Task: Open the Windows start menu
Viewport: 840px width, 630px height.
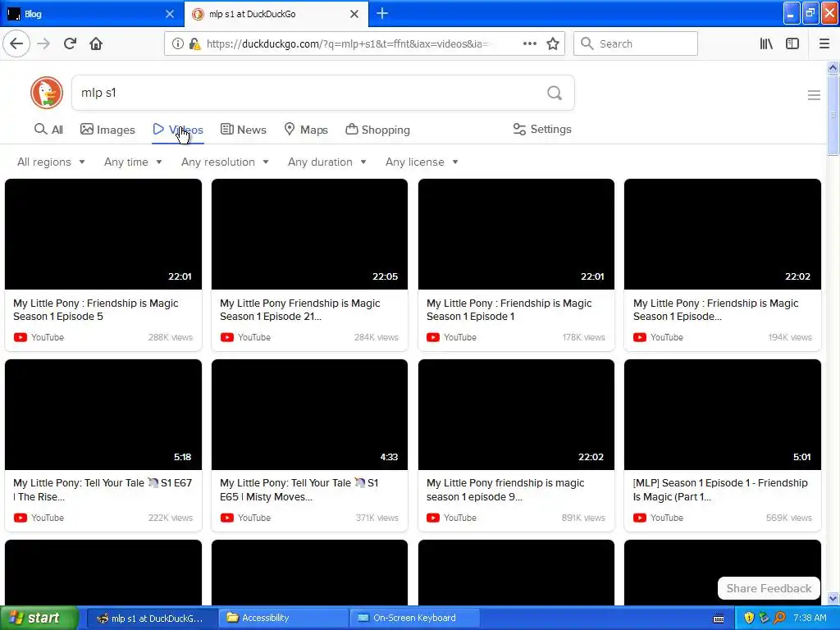Action: pos(39,618)
